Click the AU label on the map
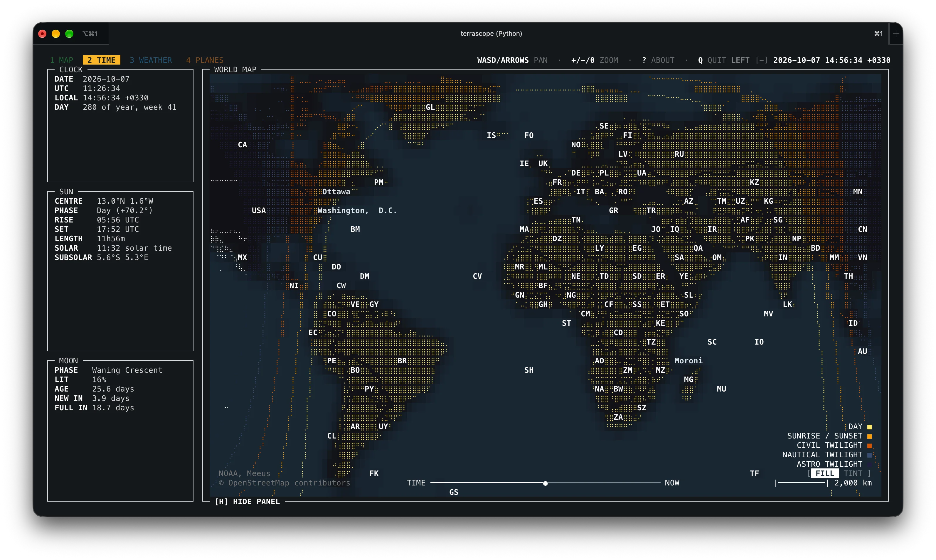 point(862,351)
